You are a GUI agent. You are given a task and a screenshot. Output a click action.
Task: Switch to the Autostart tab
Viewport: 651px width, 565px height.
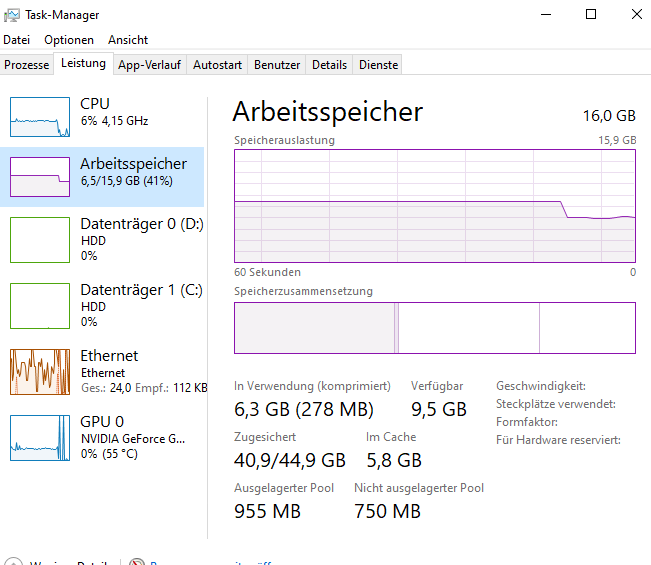pos(217,65)
